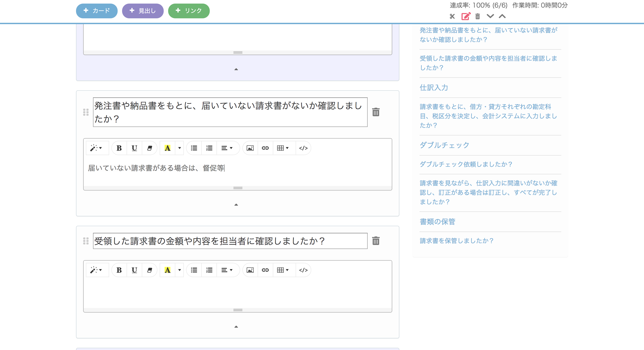
Task: Click the empty text area of bottom editor
Action: pos(237,293)
